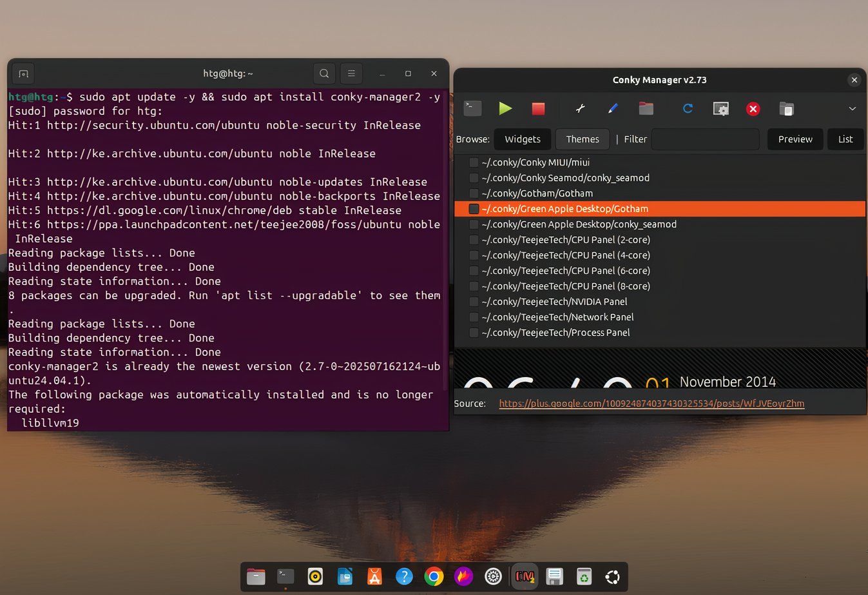Screen dimensions: 868x595
Task: Switch to the List view tab
Action: [845, 139]
